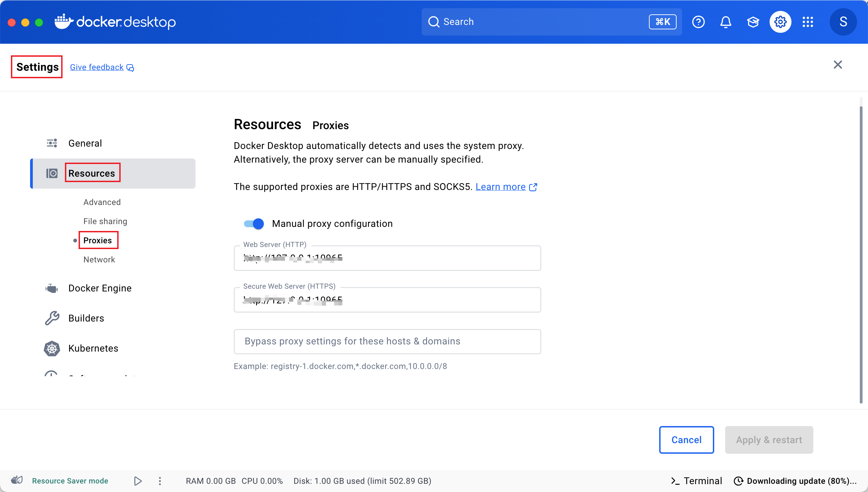868x492 pixels.
Task: Open File sharing subsection
Action: click(105, 221)
